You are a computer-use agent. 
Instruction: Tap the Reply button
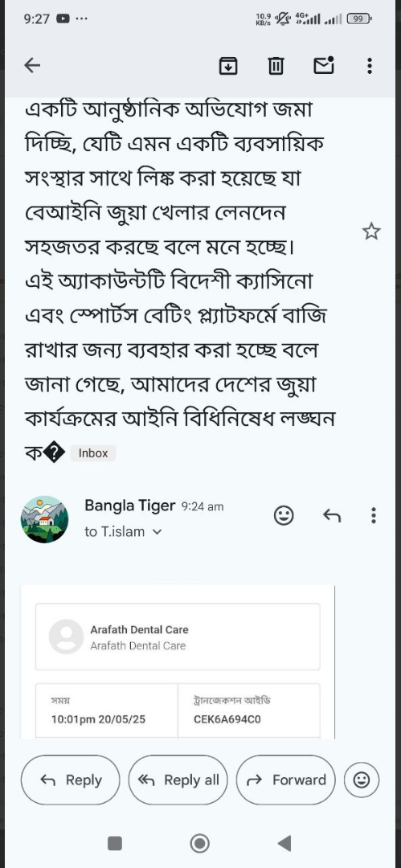click(71, 780)
